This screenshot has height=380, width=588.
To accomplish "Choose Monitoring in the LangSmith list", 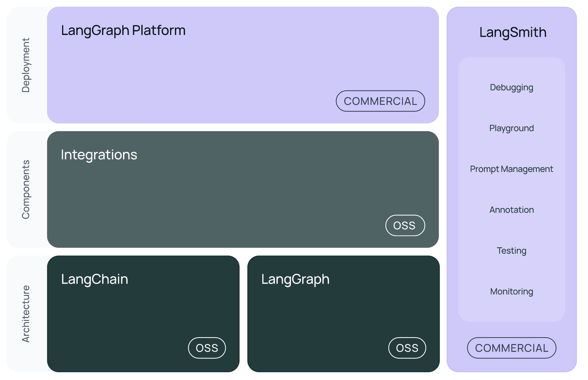I will click(x=512, y=292).
